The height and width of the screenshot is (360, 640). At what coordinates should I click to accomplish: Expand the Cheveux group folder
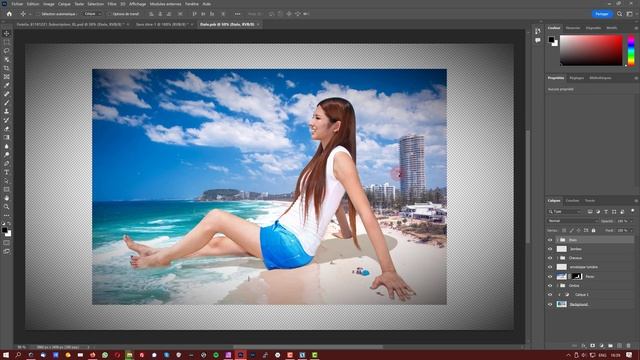[558, 258]
